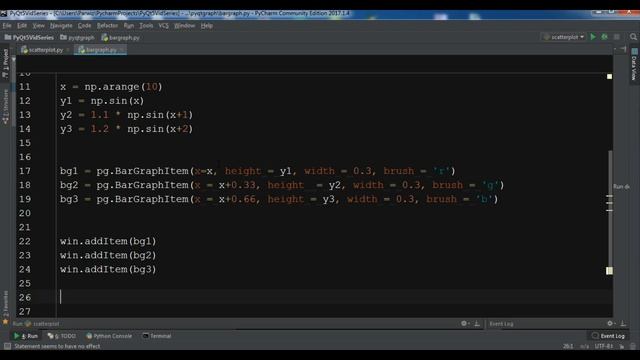Open the Structure tool window sidebar

coord(5,107)
